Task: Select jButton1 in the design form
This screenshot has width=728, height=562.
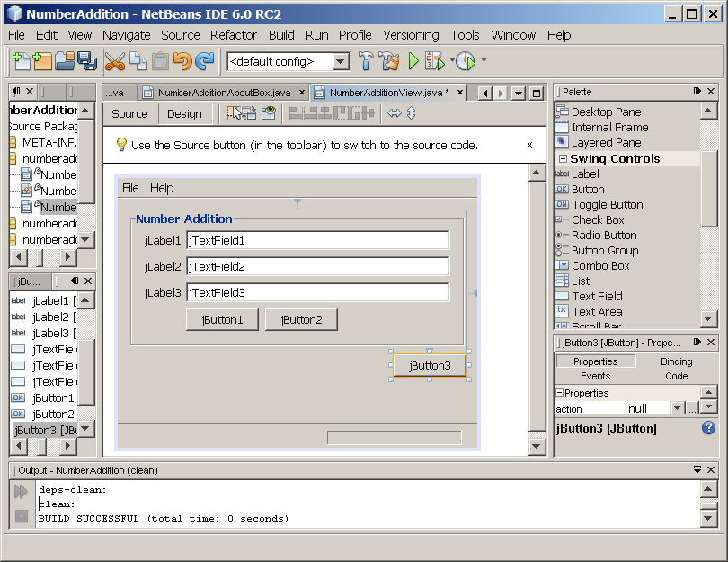Action: [222, 319]
